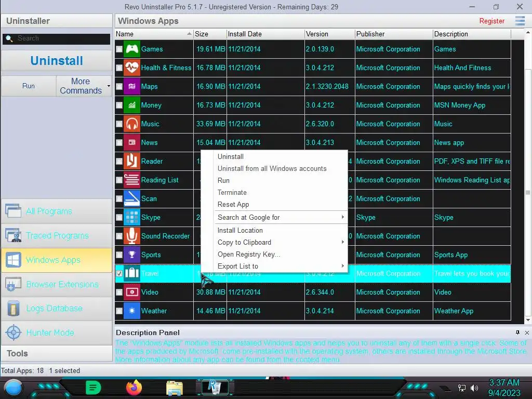Check the Weather checkbox
The width and height of the screenshot is (532, 399).
(x=119, y=311)
